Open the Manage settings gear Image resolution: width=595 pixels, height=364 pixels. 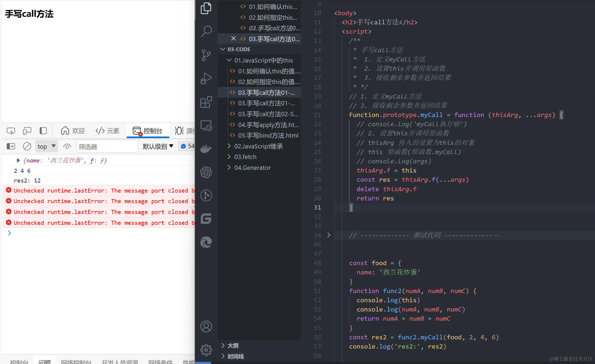pyautogui.click(x=206, y=350)
